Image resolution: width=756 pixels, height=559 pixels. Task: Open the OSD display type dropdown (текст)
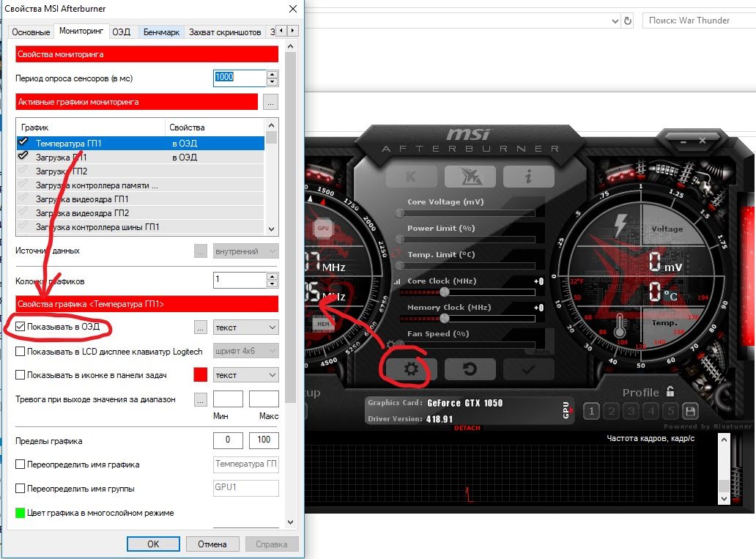pyautogui.click(x=246, y=327)
